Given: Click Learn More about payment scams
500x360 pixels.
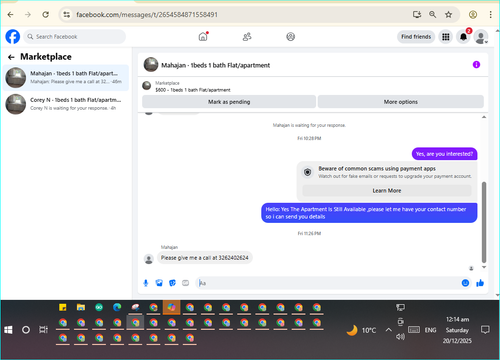Looking at the screenshot, I should pos(387,191).
